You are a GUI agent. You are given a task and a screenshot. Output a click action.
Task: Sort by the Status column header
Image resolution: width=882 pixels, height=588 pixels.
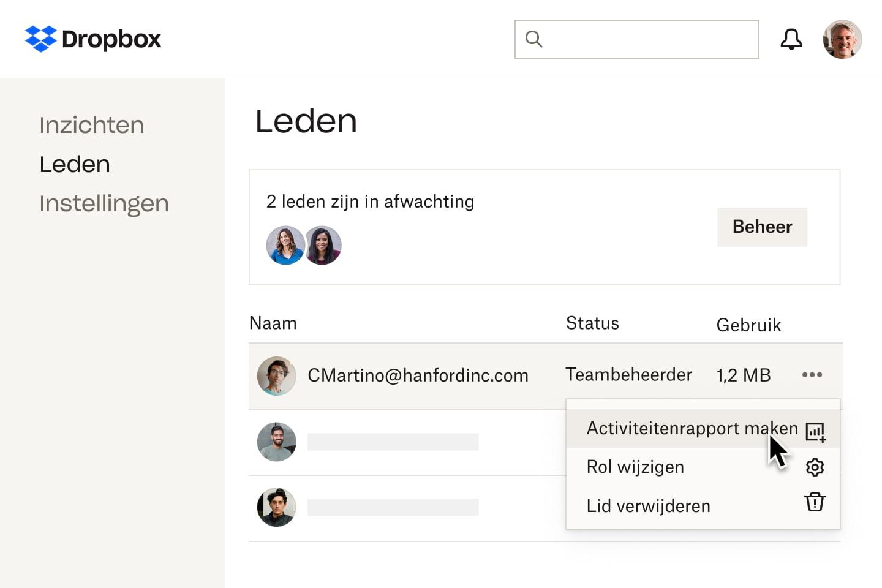pyautogui.click(x=592, y=323)
